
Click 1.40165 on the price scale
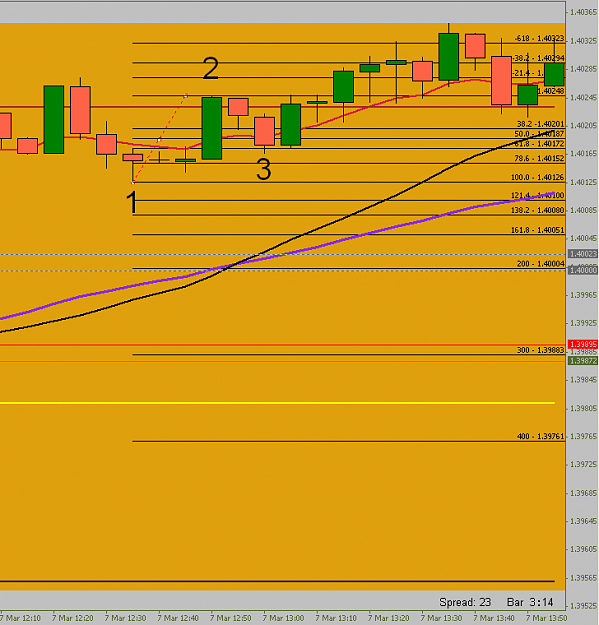coord(583,153)
